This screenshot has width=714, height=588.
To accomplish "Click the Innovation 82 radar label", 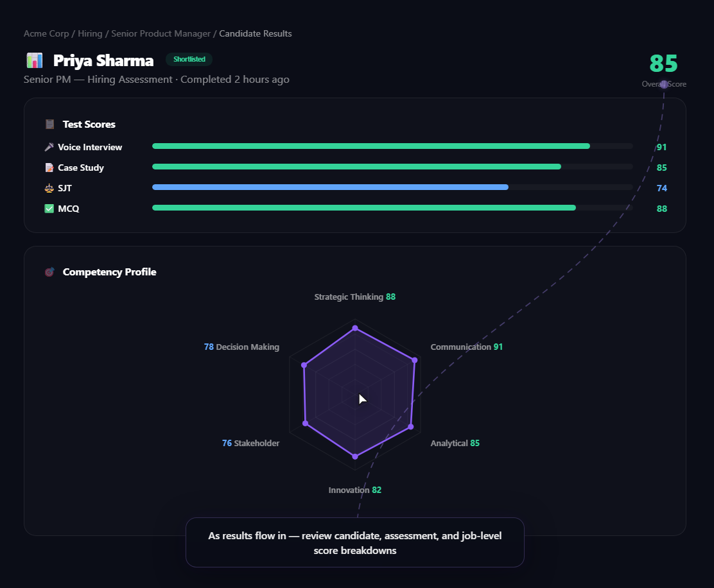I will click(354, 490).
